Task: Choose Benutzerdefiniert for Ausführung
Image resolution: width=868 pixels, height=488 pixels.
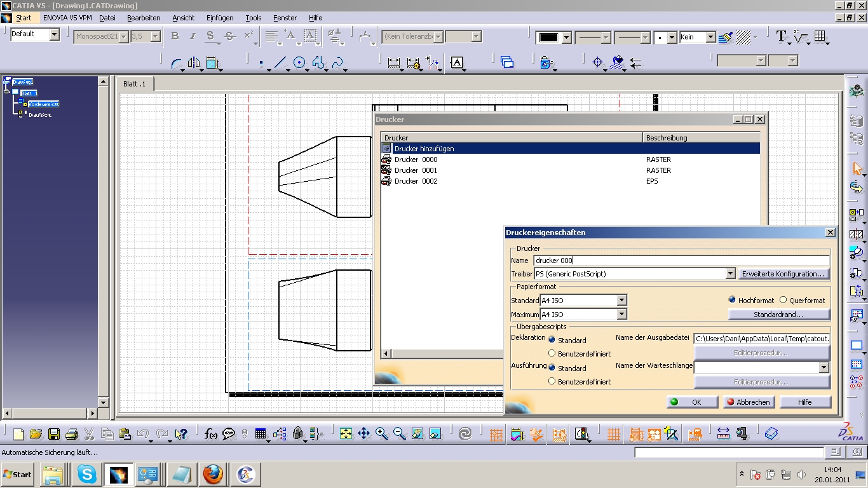Action: [552, 381]
